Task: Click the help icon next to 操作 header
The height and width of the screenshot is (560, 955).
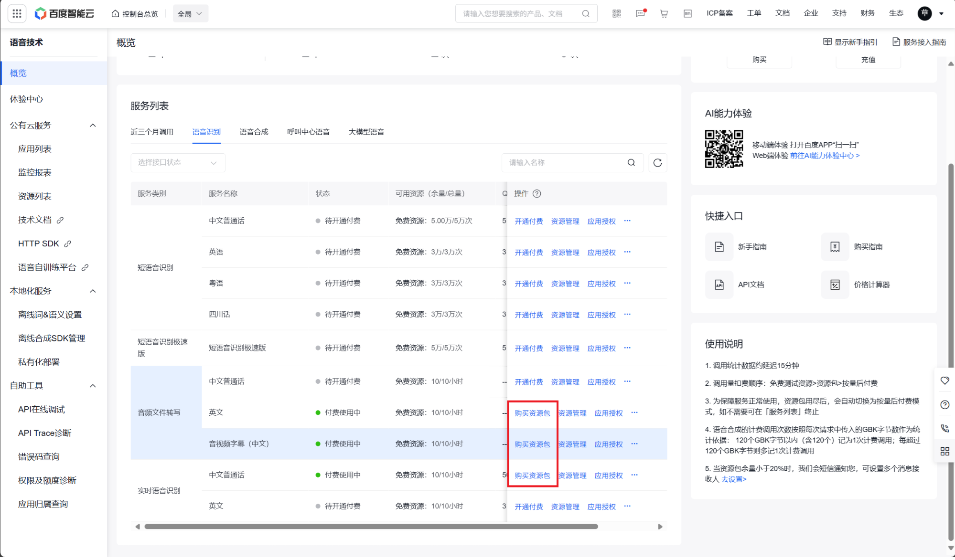Action: [x=537, y=194]
